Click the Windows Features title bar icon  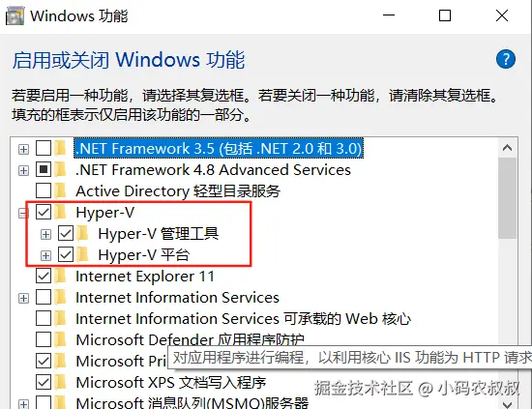click(15, 16)
